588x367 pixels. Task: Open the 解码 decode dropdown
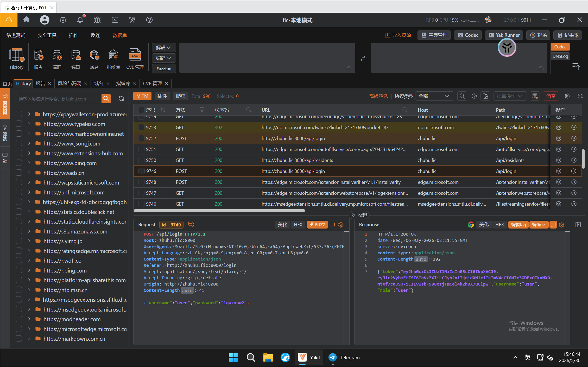(163, 48)
